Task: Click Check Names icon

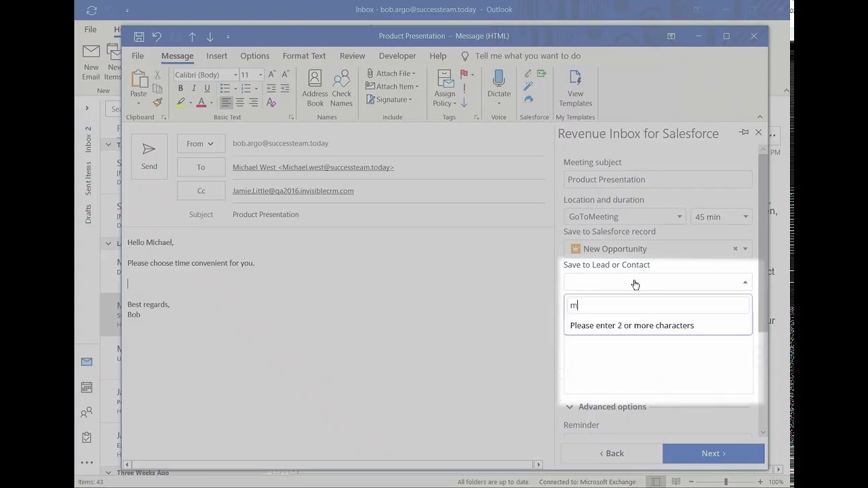Action: click(x=341, y=88)
